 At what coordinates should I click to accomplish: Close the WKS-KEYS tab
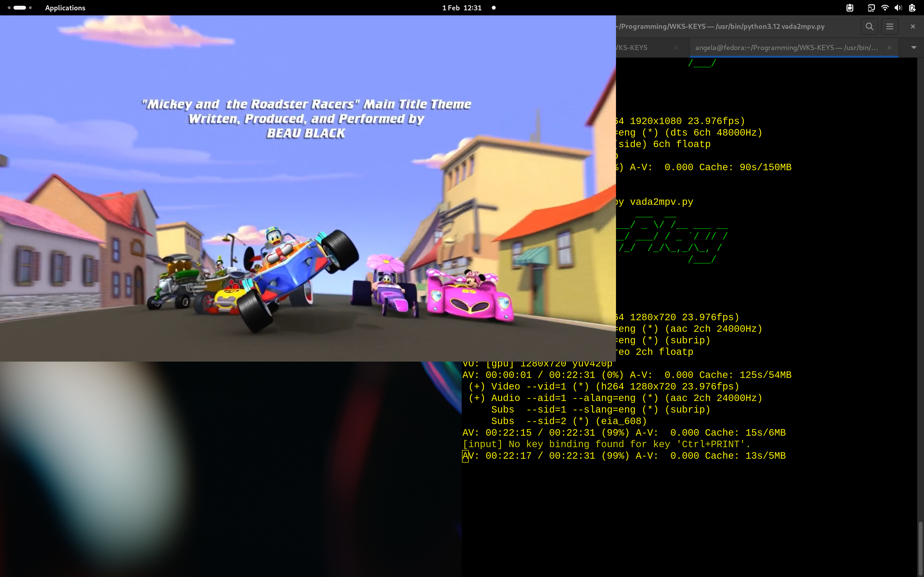click(675, 48)
